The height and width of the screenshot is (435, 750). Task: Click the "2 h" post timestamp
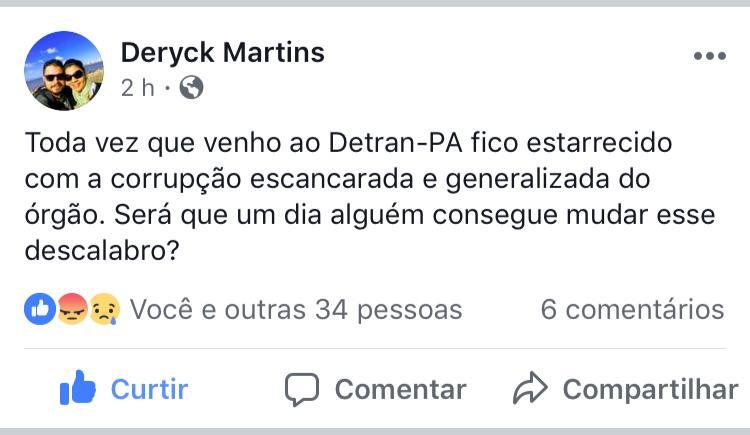click(x=138, y=88)
